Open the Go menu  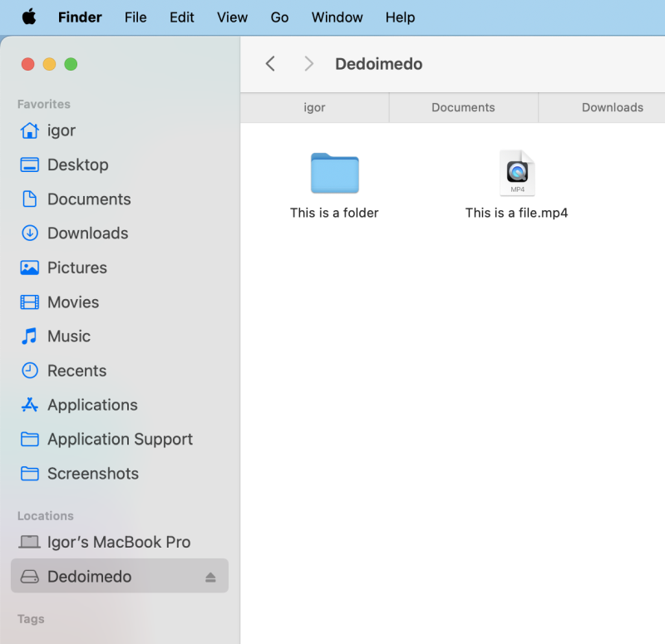click(279, 17)
